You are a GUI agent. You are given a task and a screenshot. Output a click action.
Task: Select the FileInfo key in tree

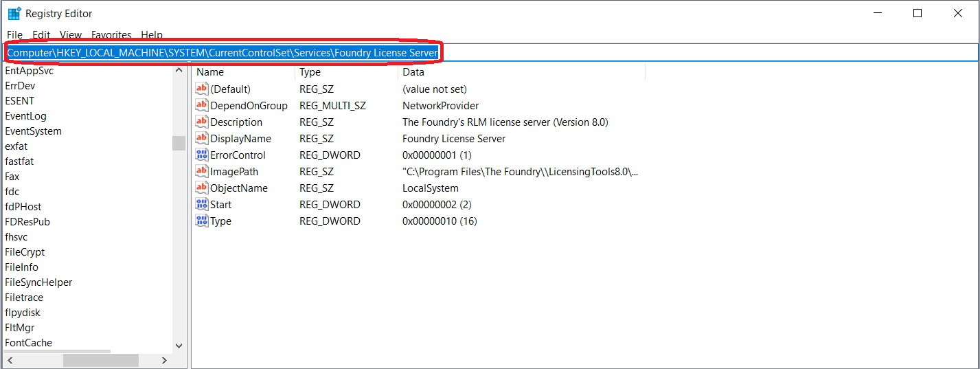click(x=21, y=267)
